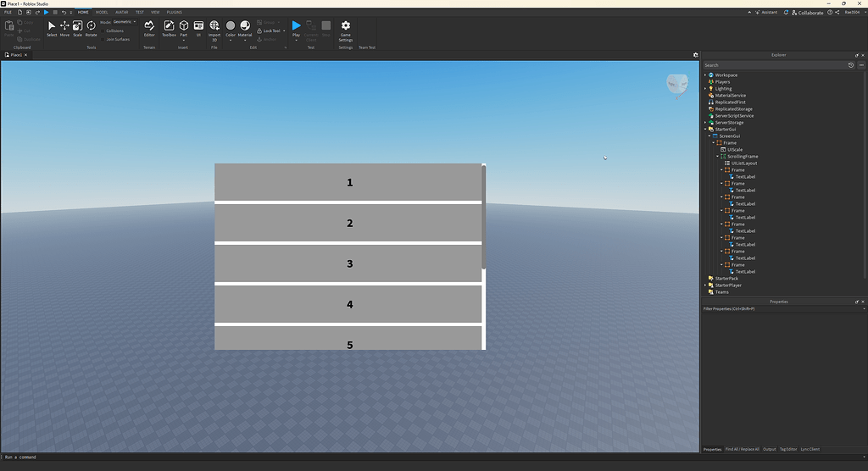Open the Explorer more options button
Viewport: 868px width, 471px height.
click(x=861, y=65)
